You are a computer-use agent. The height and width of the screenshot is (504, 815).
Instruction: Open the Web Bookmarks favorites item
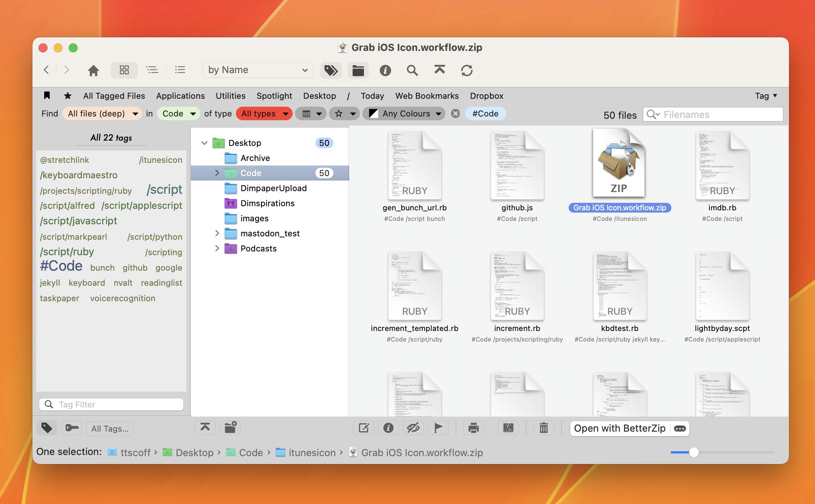point(427,96)
